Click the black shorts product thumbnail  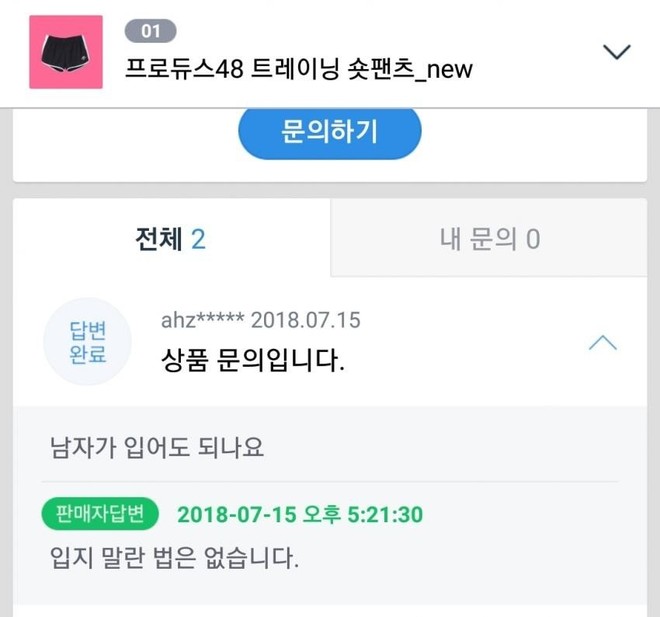click(66, 52)
